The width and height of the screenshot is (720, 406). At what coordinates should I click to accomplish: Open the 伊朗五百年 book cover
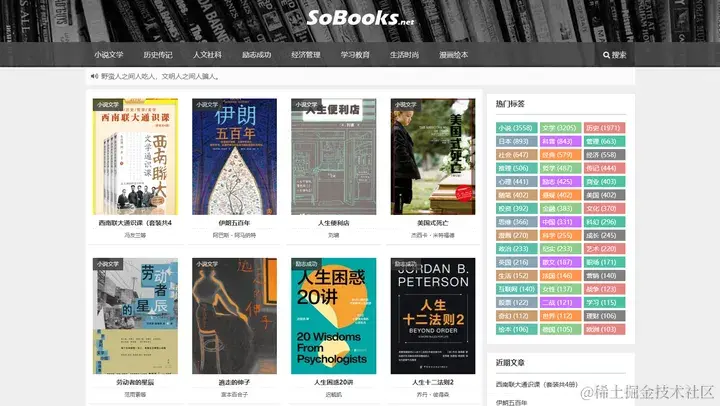point(234,157)
